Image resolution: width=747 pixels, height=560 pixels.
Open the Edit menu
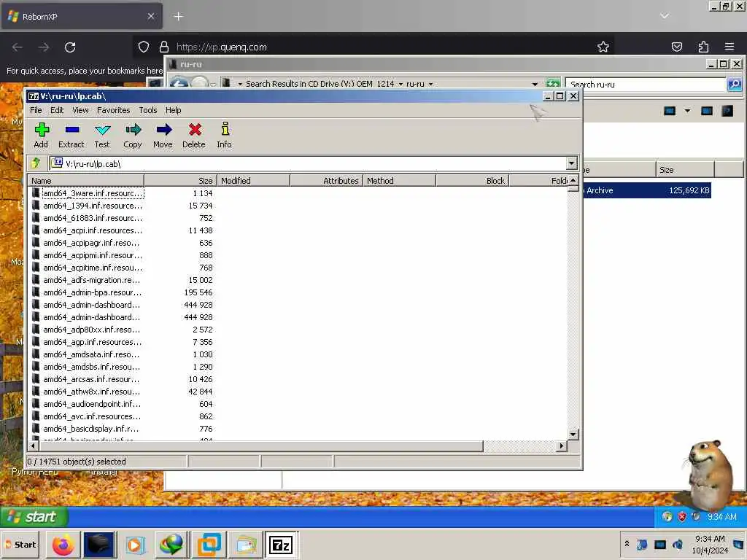(x=57, y=110)
